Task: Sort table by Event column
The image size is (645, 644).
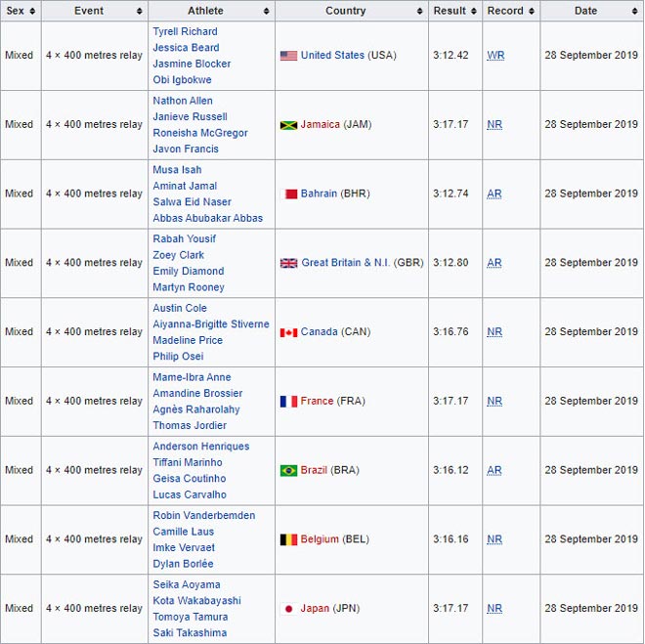Action: 95,11
